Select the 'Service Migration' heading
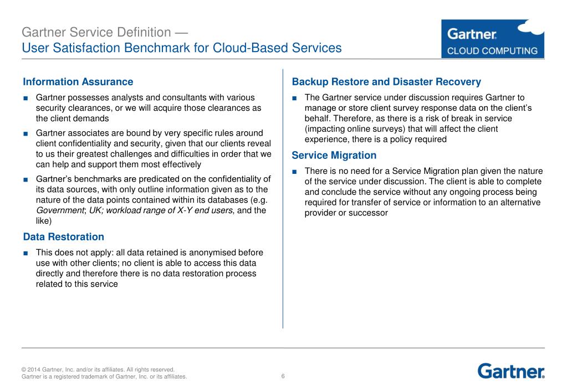The width and height of the screenshot is (567, 392). click(334, 156)
